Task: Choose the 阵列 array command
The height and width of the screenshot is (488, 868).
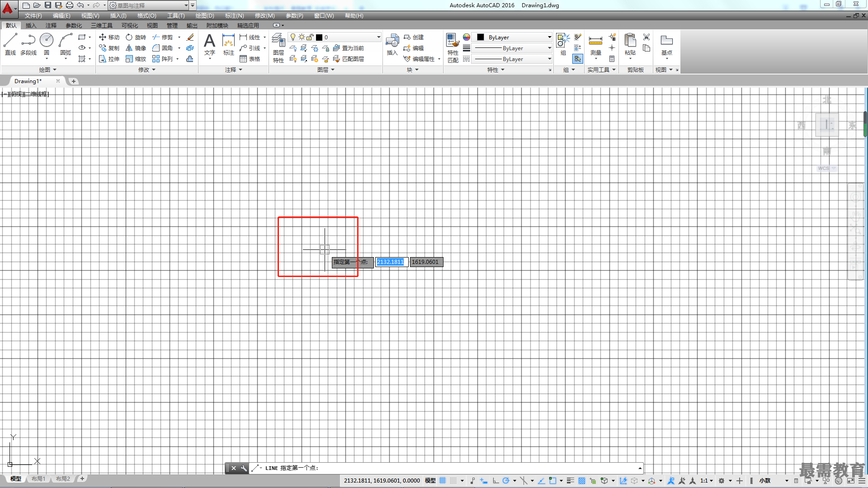Action: point(163,59)
